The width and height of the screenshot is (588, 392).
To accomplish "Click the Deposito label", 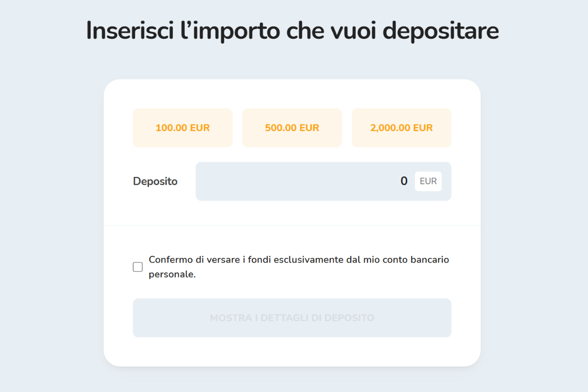I will [155, 181].
